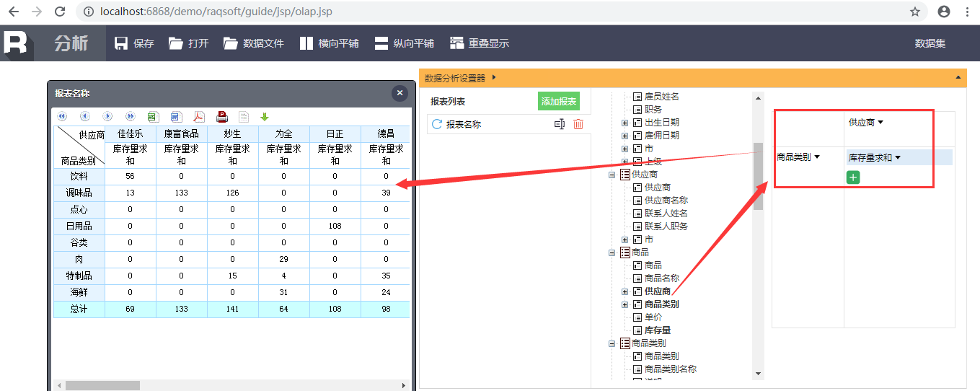Viewport: 980px width, 391px height.
Task: Close the 报表名称 report window
Action: coord(399,93)
